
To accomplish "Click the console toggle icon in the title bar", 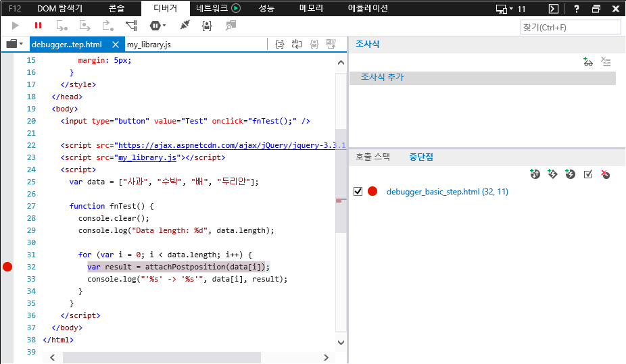I will 554,9.
